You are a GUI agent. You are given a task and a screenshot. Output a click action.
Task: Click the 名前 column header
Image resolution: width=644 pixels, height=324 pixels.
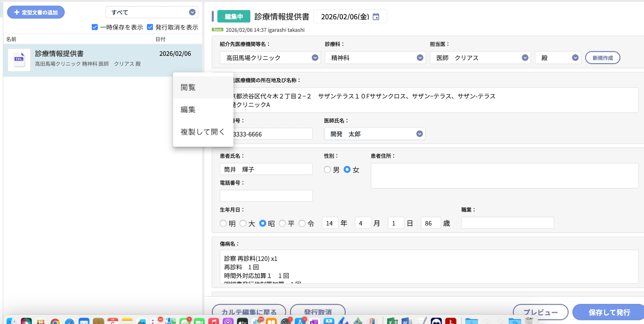tap(11, 39)
